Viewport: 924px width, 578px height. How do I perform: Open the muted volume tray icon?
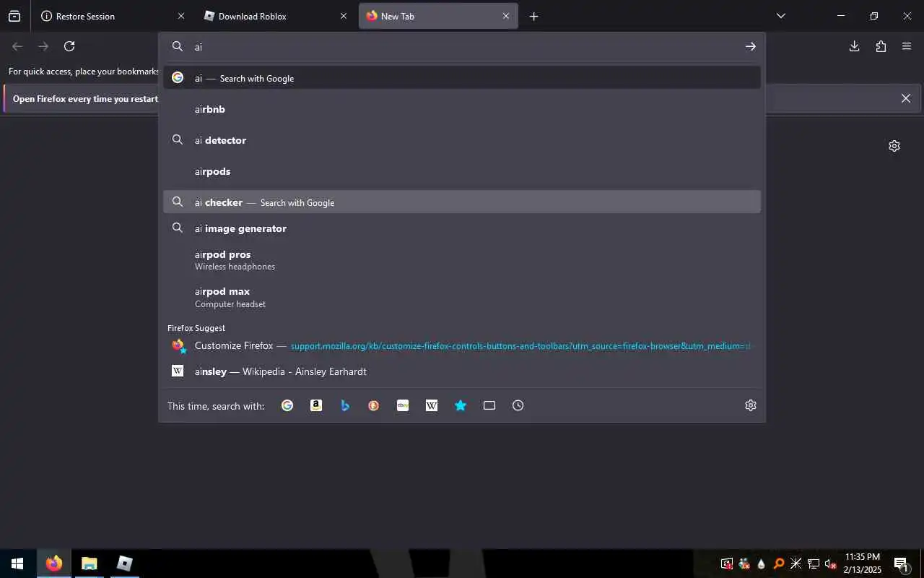click(831, 564)
